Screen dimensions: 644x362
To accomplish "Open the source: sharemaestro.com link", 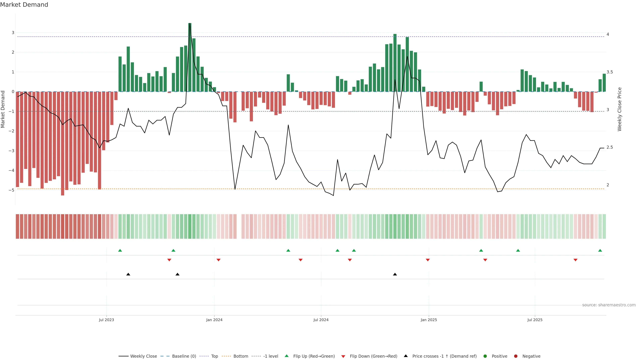I will tap(609, 305).
